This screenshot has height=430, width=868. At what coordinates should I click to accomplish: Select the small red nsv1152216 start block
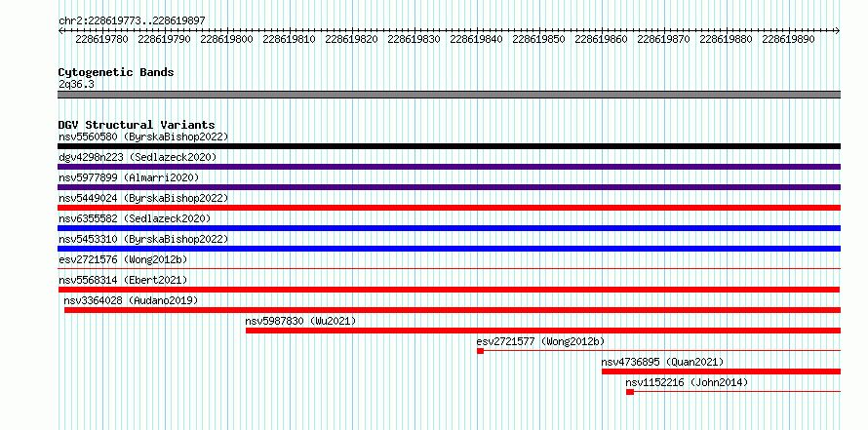click(630, 392)
